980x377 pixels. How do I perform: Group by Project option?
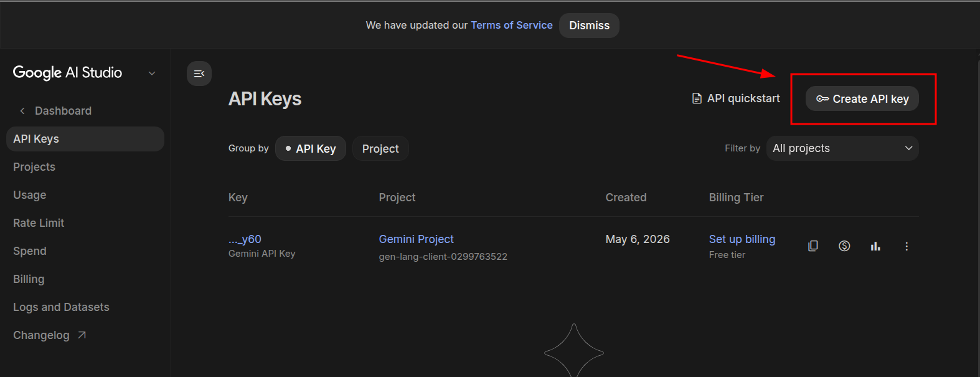click(380, 148)
